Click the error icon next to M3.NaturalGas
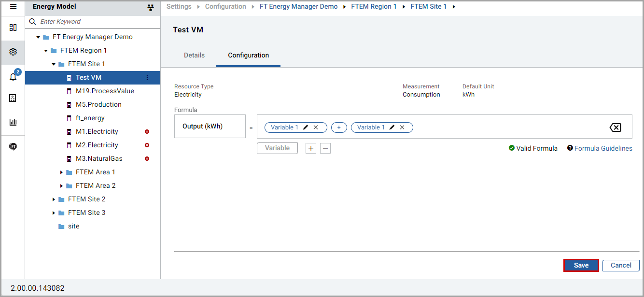The image size is (644, 297). tap(147, 158)
